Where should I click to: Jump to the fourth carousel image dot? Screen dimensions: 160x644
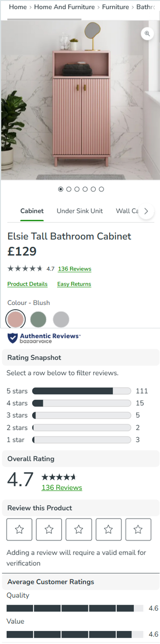85,189
